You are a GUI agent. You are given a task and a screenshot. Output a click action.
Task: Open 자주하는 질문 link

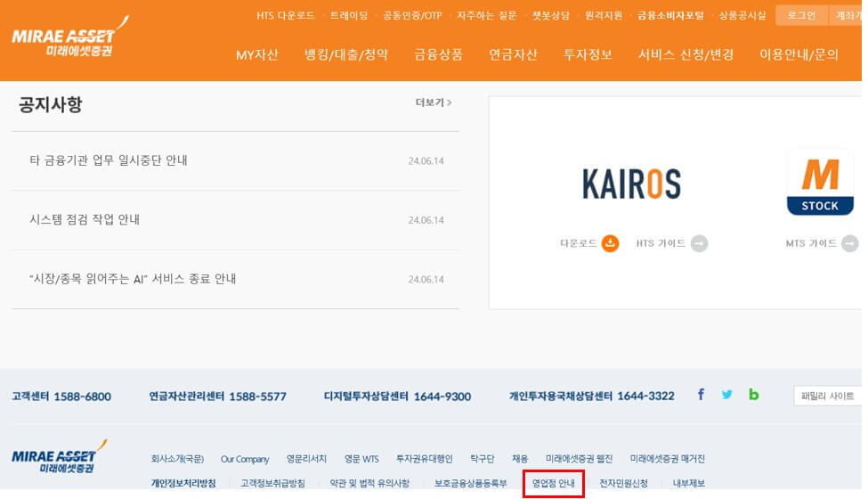tap(487, 15)
